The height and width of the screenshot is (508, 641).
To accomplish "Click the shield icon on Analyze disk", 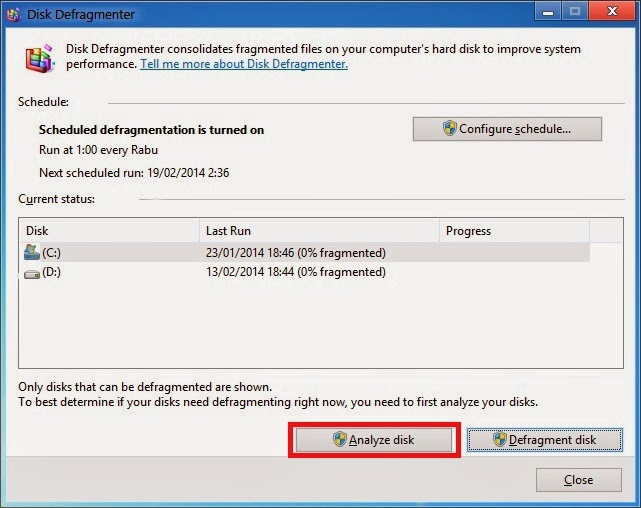I will (339, 439).
